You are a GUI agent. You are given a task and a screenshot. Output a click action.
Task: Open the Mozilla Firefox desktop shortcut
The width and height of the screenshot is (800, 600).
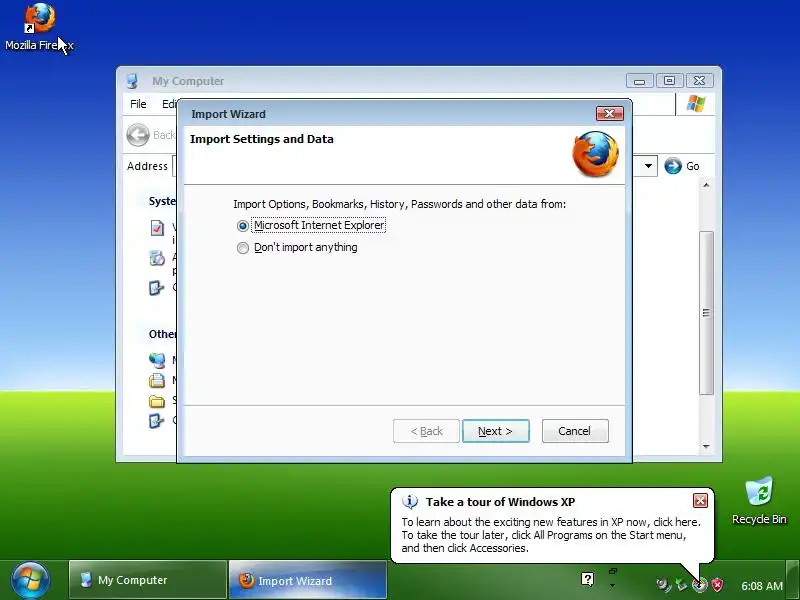tap(39, 27)
